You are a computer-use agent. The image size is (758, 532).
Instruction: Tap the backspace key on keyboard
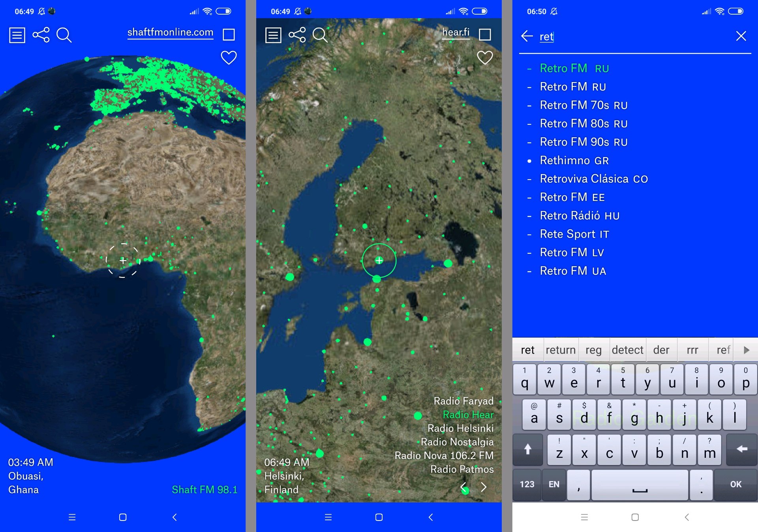tap(741, 450)
